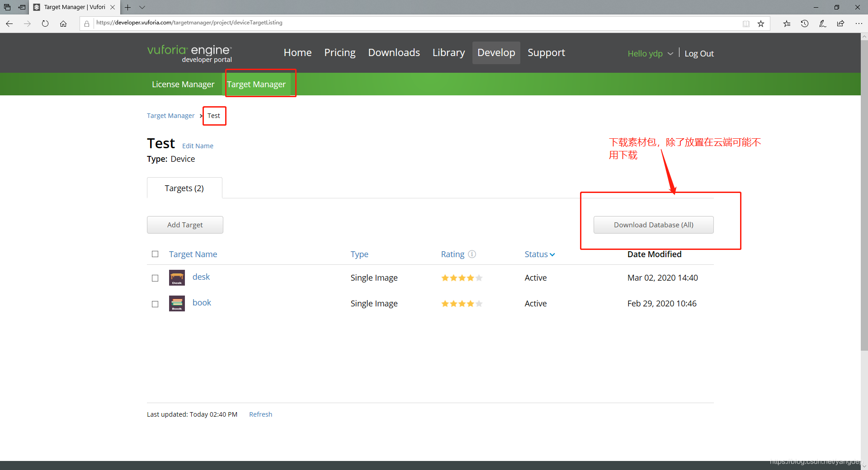Sort by the Status column arrow
This screenshot has height=470, width=868.
click(x=552, y=254)
